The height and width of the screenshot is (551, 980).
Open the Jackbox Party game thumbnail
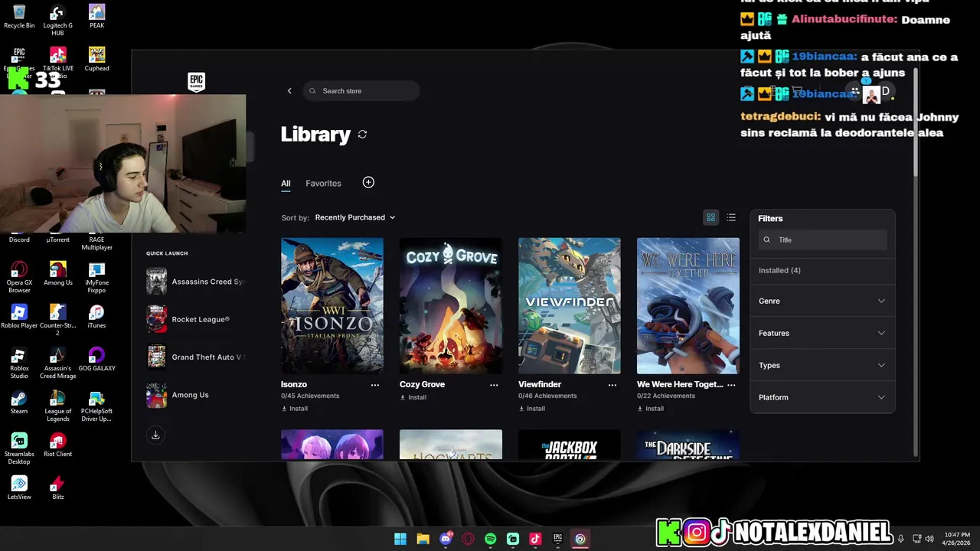pos(570,445)
